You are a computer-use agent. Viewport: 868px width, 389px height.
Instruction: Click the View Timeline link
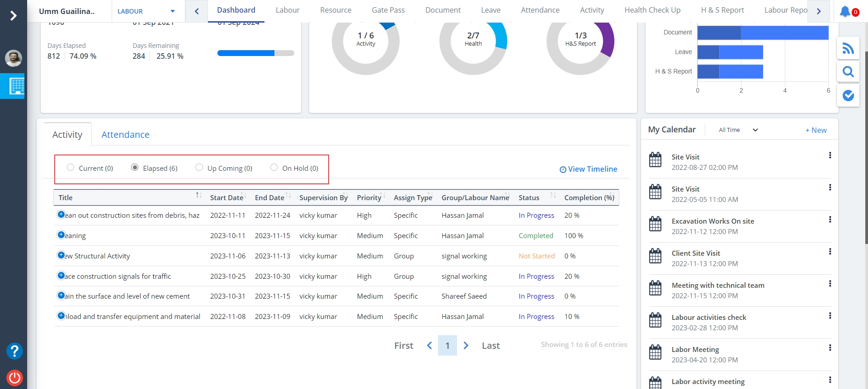click(588, 169)
